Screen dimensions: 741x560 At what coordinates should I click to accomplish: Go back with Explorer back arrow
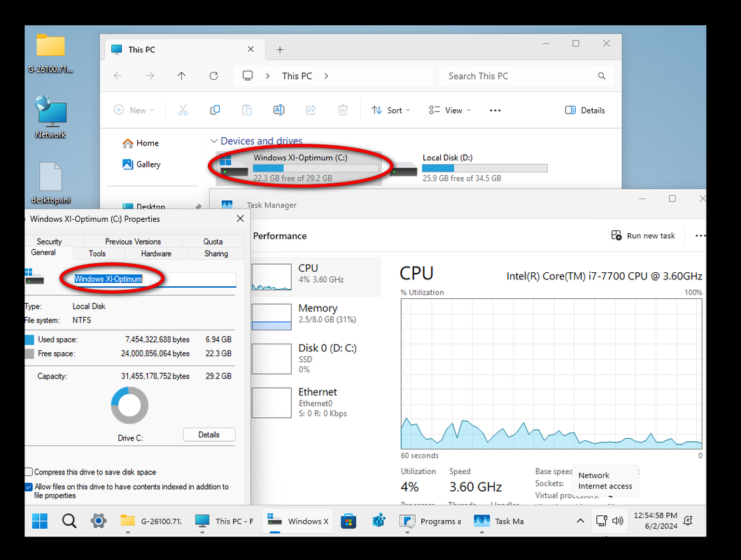click(118, 76)
